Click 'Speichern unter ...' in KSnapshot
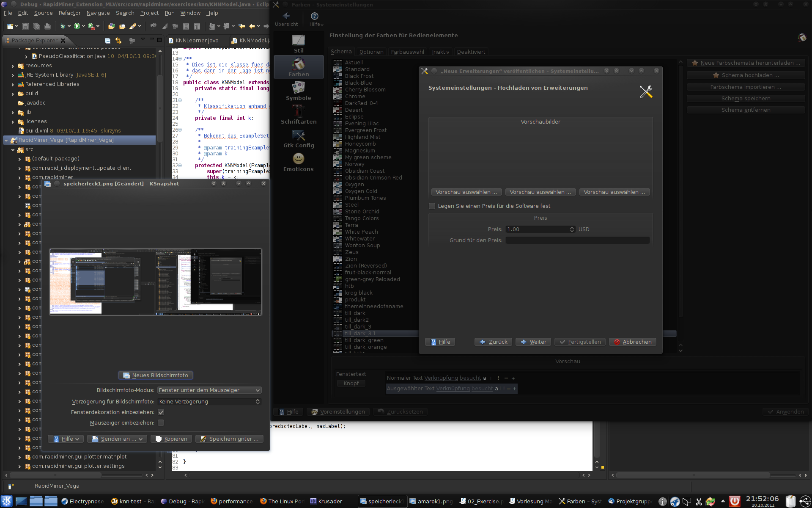The width and height of the screenshot is (812, 508). [230, 439]
